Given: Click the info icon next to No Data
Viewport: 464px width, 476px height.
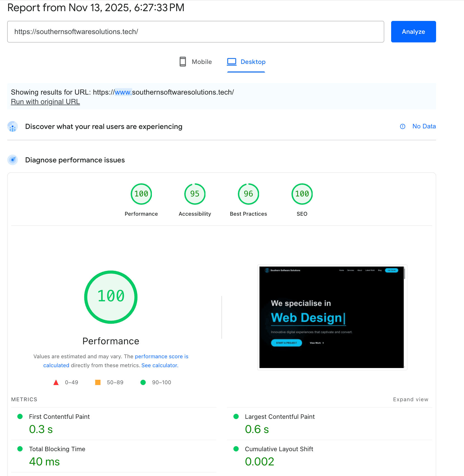Looking at the screenshot, I should pos(402,126).
